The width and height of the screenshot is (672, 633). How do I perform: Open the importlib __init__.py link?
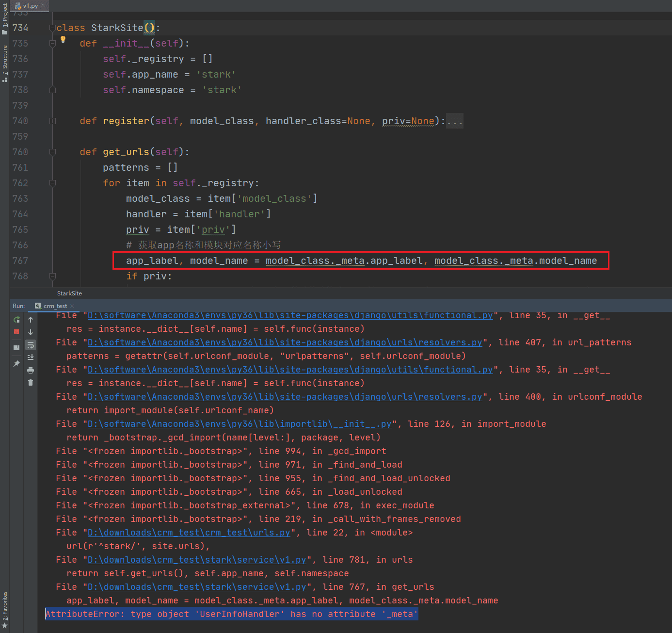(240, 424)
